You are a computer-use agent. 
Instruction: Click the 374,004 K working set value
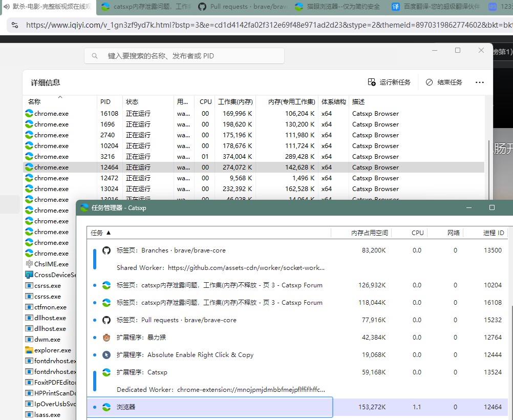[x=237, y=157]
